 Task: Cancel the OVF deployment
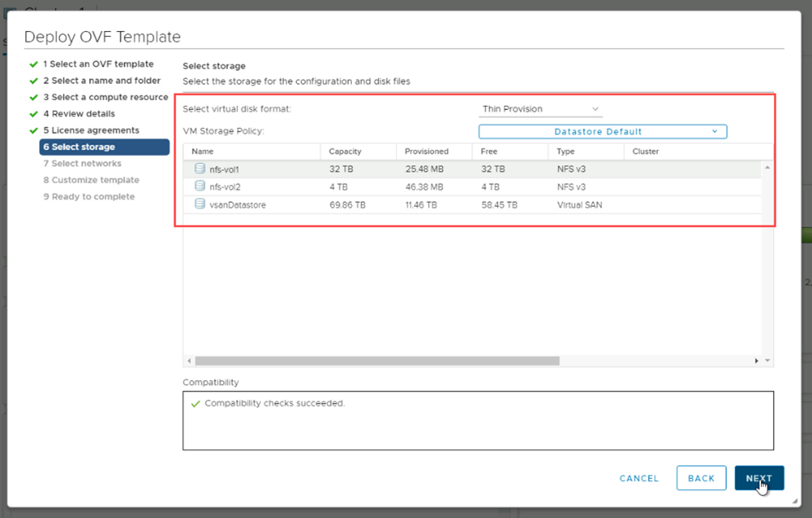(x=639, y=479)
